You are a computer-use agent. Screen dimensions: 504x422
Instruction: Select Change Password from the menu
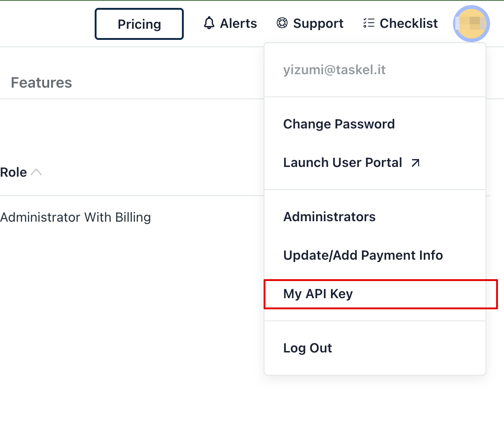click(339, 124)
